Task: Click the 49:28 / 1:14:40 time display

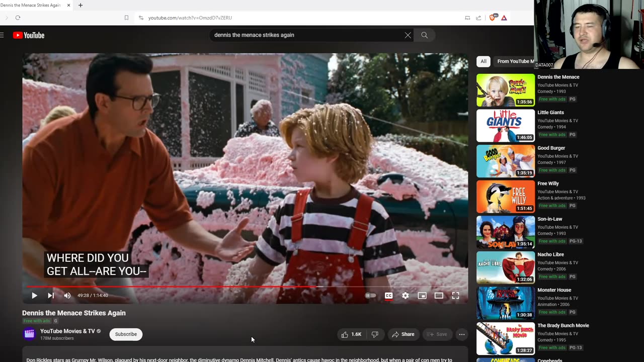Action: click(93, 296)
